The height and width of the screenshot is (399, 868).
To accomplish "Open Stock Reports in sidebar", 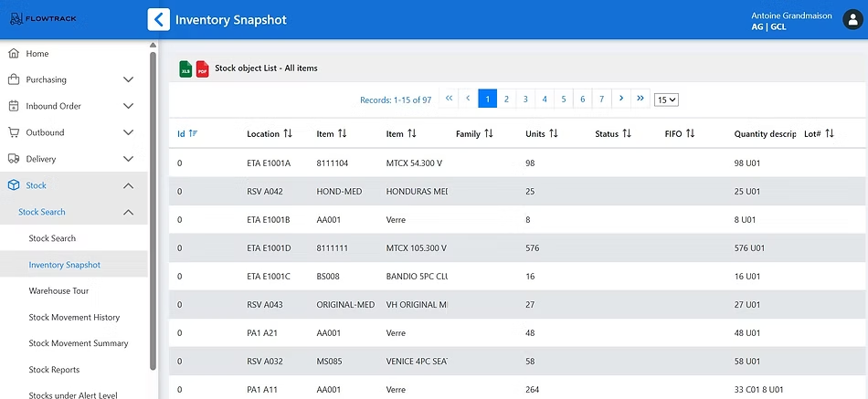I will pos(54,370).
